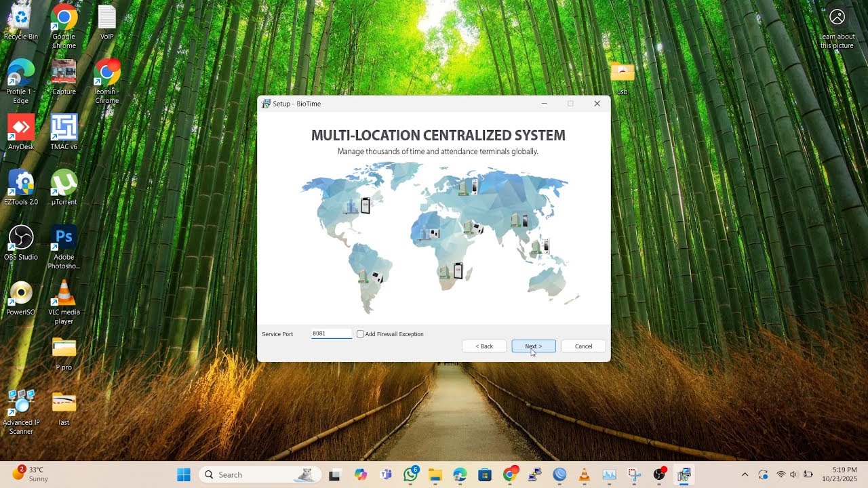Open the volume control tray icon

[x=793, y=474]
